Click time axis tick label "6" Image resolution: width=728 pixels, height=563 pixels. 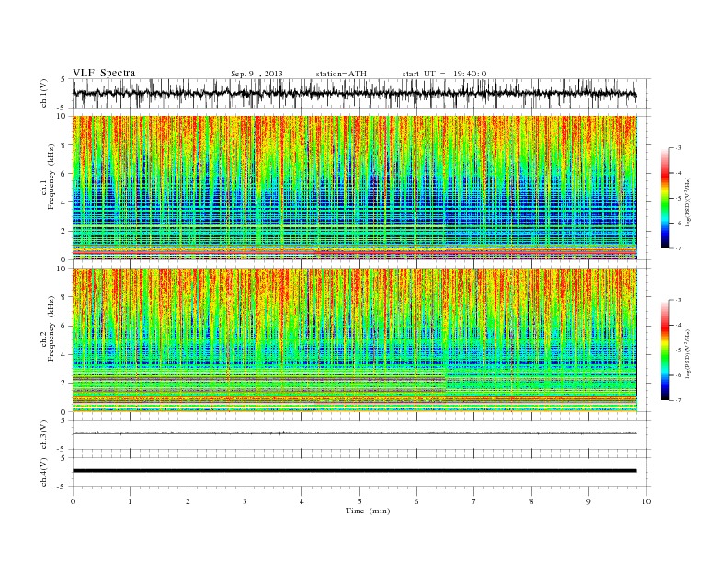[416, 501]
